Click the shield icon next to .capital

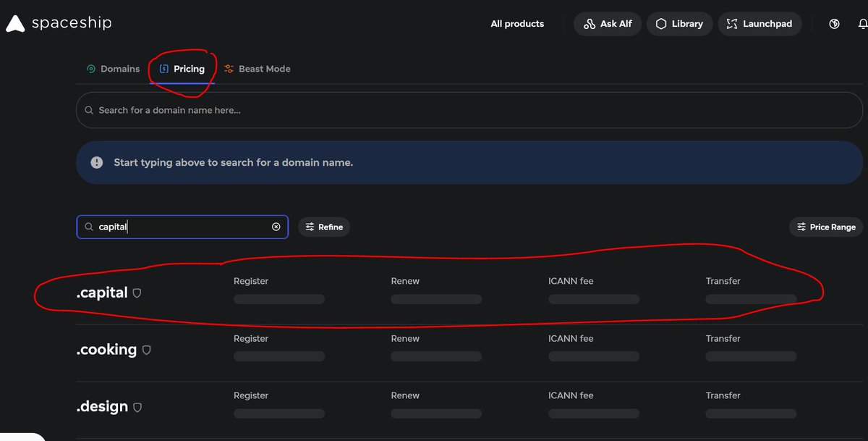tap(137, 293)
